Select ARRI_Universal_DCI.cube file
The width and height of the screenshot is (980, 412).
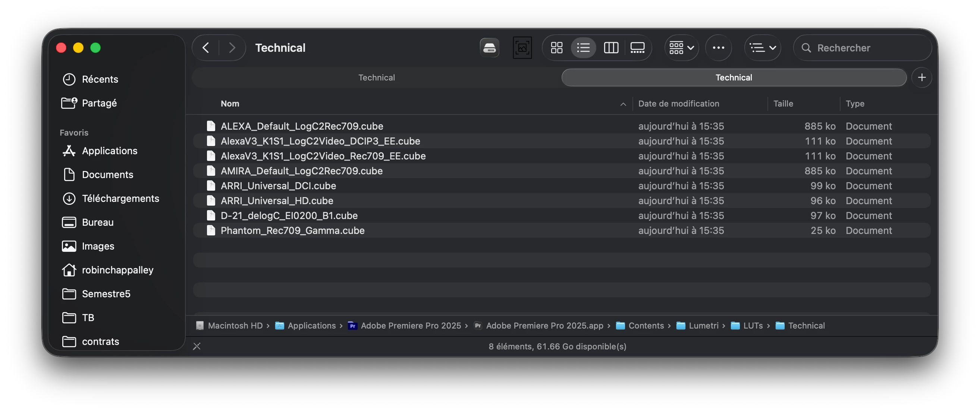[562, 186]
